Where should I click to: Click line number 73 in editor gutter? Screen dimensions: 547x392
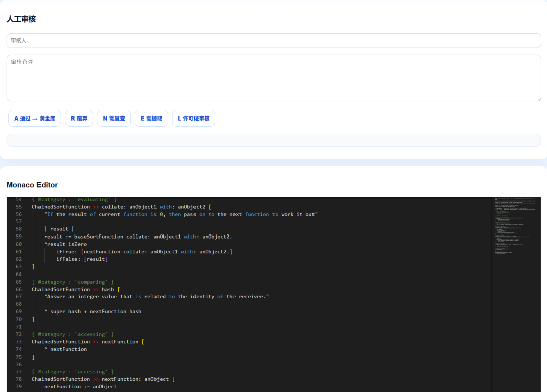point(19,342)
